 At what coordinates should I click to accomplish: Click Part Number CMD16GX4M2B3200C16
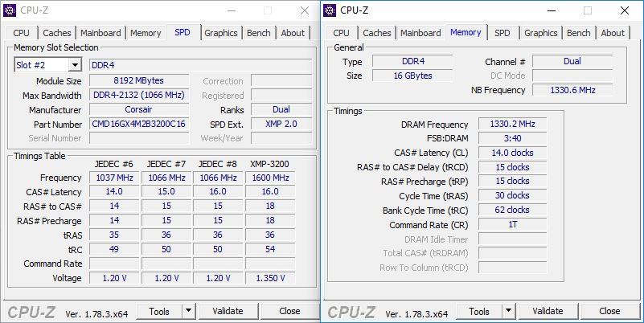click(x=139, y=124)
